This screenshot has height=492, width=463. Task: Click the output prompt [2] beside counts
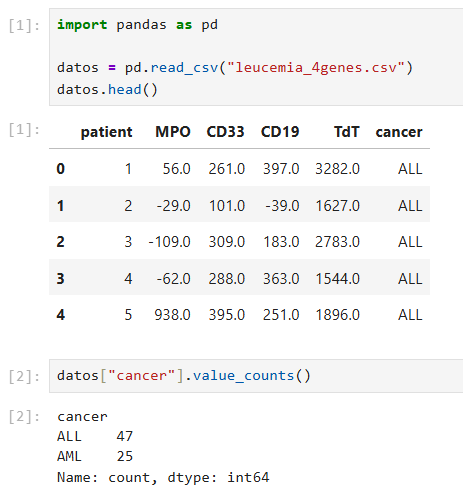click(24, 417)
